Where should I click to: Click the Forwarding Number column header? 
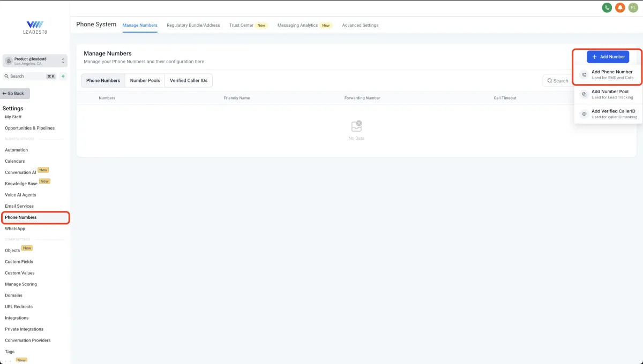pos(362,98)
